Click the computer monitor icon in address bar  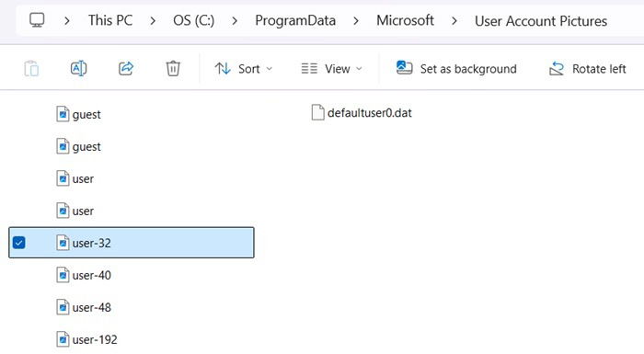pyautogui.click(x=37, y=20)
